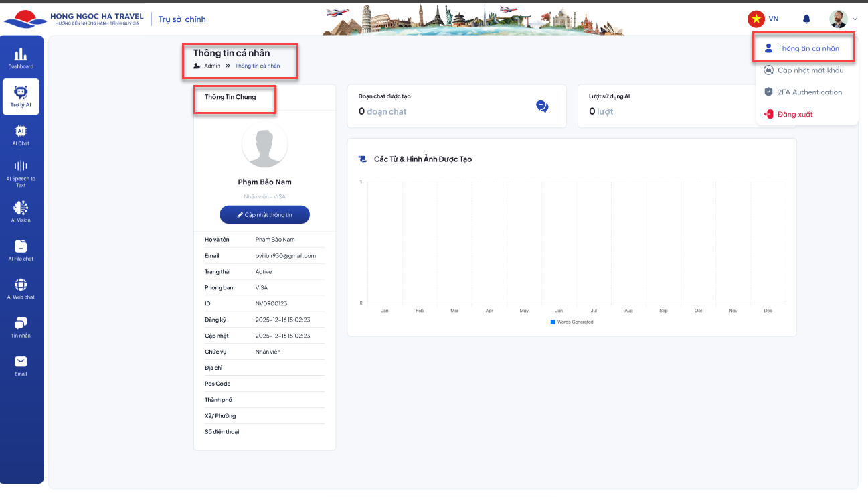Click the Admin breadcrumb link
This screenshot has height=497, width=868.
(x=211, y=66)
